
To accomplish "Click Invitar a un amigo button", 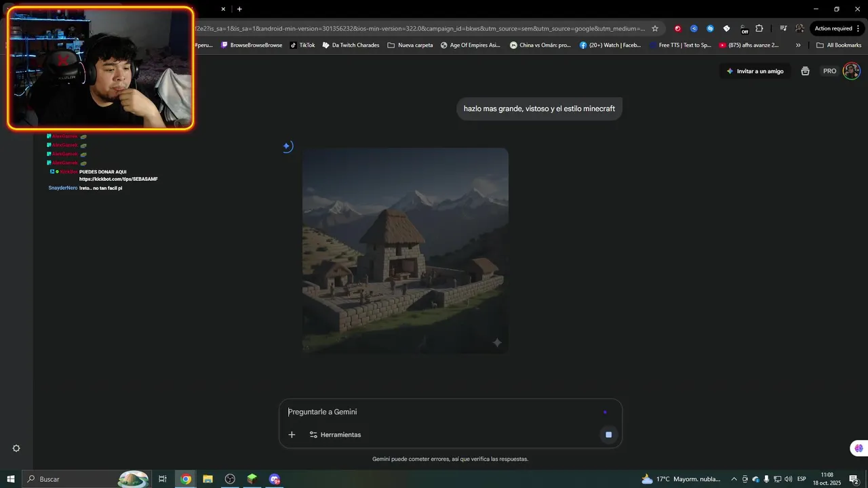I will 755,71.
